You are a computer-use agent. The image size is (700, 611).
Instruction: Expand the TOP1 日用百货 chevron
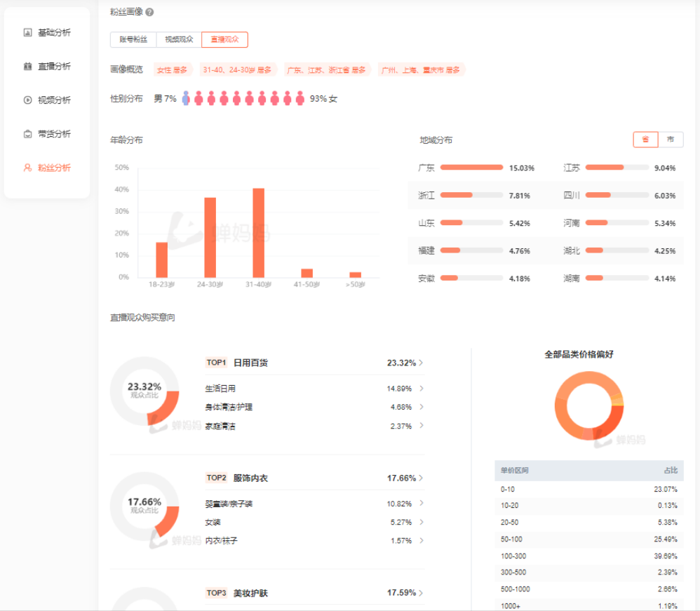421,363
